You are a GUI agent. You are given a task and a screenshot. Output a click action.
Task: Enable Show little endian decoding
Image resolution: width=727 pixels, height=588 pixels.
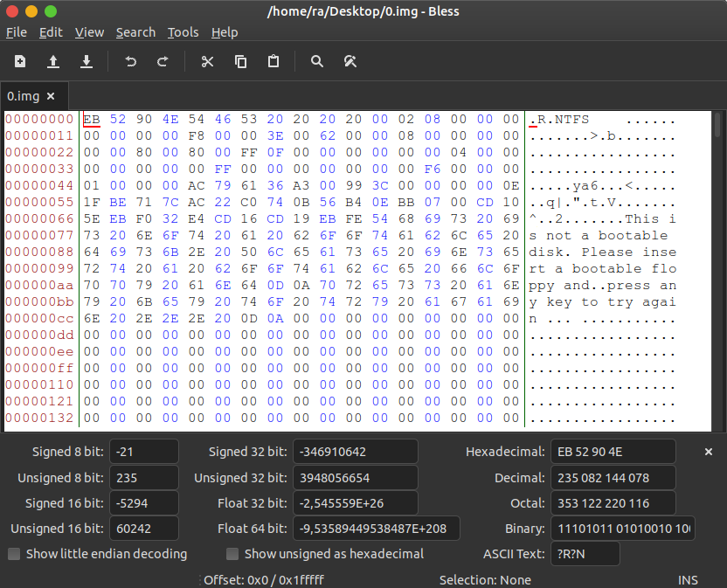click(x=14, y=554)
